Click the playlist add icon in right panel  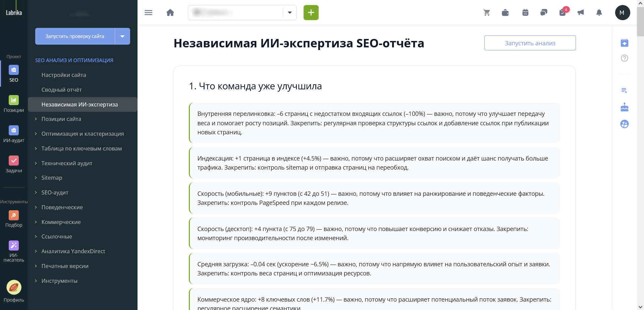(x=624, y=90)
